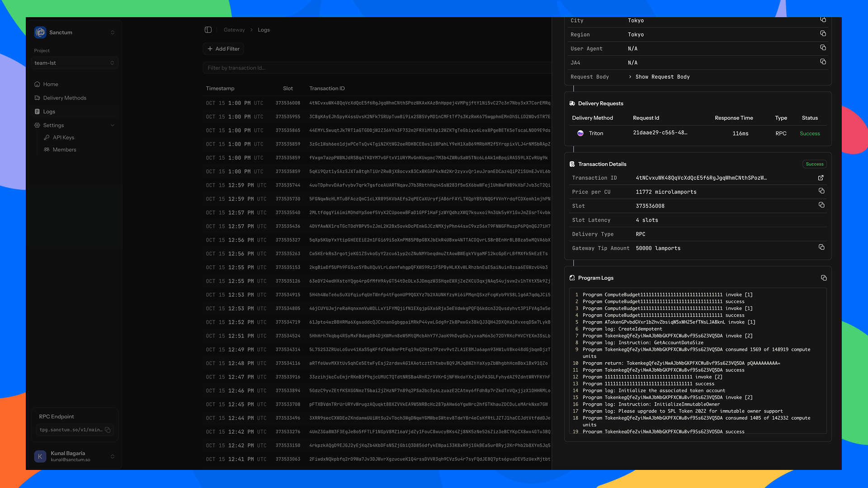Open log row with slot 373535327
The height and width of the screenshot is (488, 868).
coord(377,240)
